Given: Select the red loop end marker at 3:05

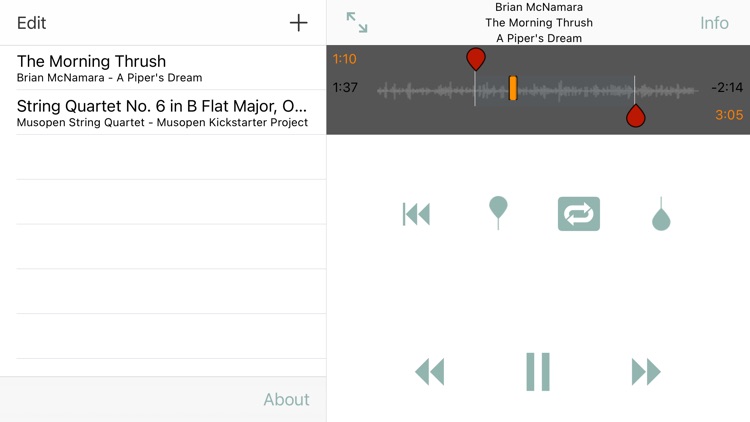Looking at the screenshot, I should point(636,116).
